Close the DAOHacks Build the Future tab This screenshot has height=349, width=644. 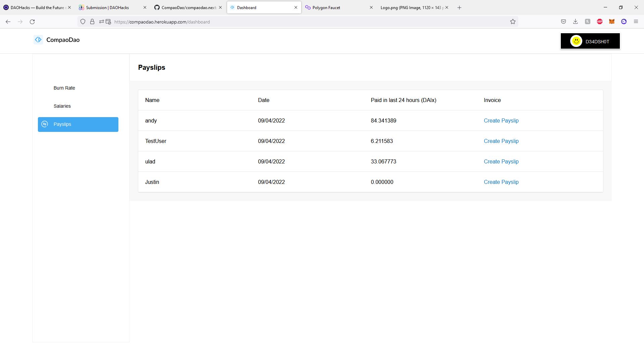[69, 7]
